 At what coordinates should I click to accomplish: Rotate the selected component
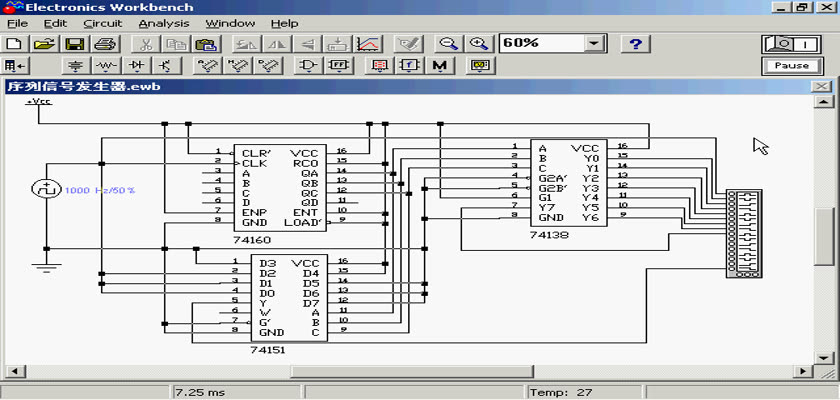point(248,44)
